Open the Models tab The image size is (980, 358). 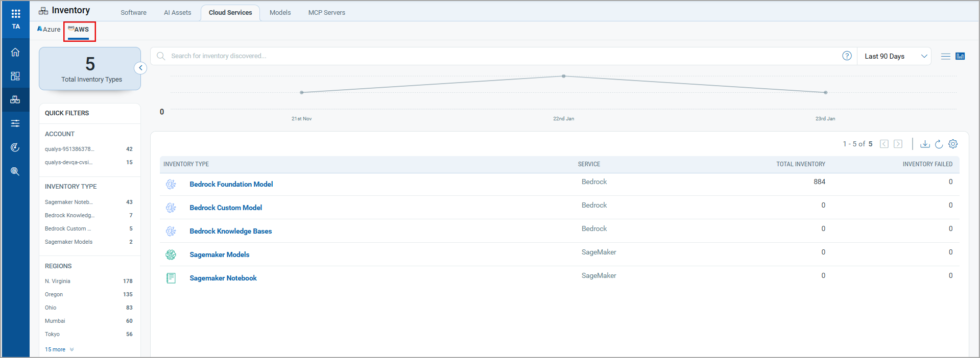[x=280, y=12]
